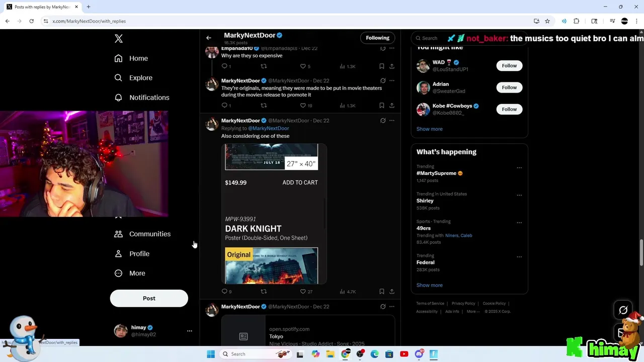Open more options on 'They're originals' post
The image size is (644, 362).
[392, 80]
